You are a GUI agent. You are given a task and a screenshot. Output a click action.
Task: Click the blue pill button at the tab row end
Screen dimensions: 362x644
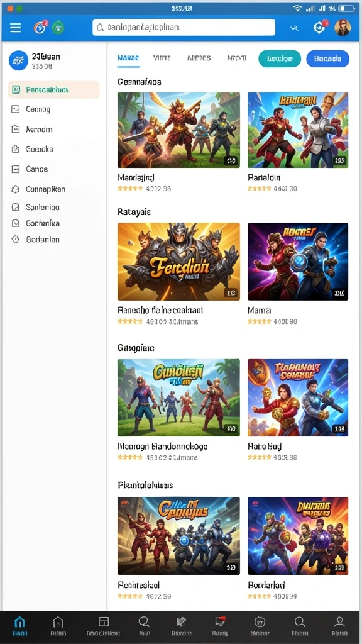point(327,58)
